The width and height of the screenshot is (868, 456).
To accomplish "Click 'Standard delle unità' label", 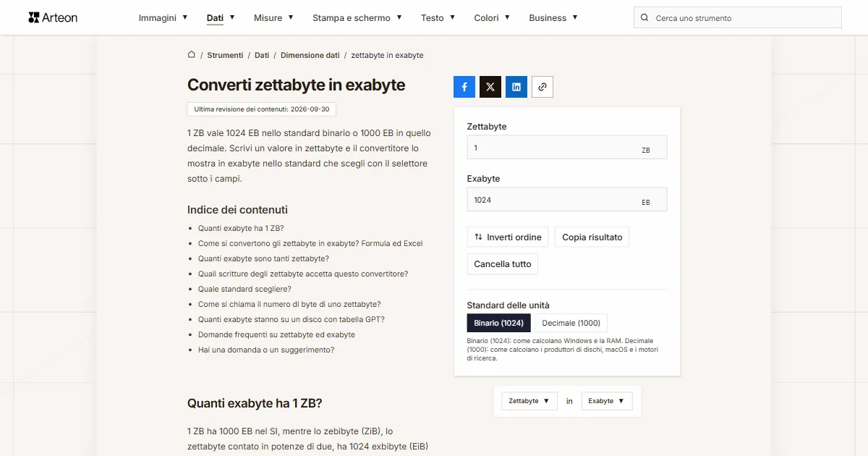I will point(509,305).
